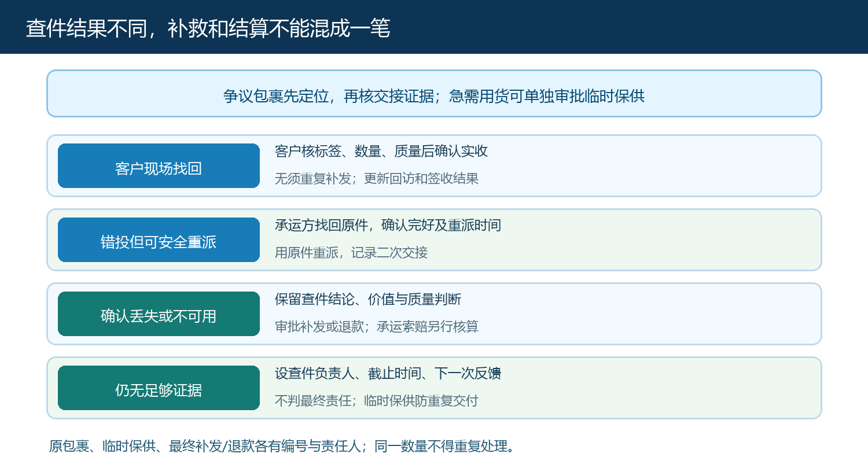Select text 保留查件结论、价值与质量判断
The width and height of the screenshot is (868, 457).
click(x=368, y=300)
